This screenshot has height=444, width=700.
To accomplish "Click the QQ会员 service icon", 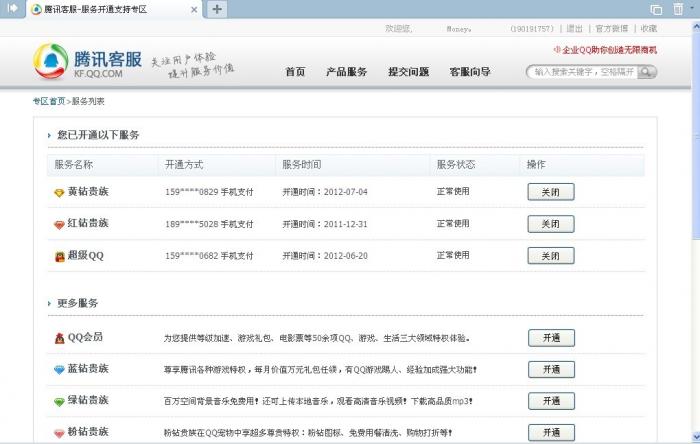I will (x=60, y=338).
